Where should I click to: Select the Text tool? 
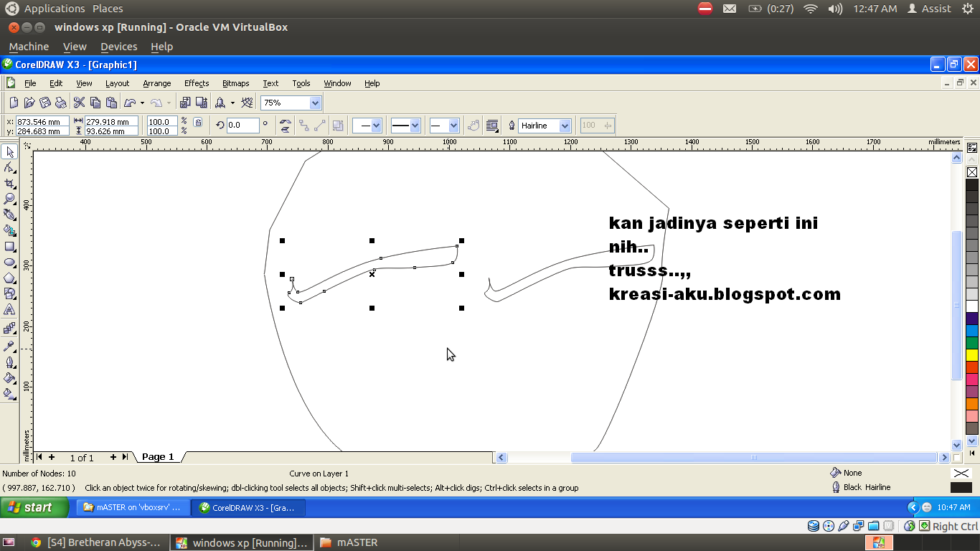click(x=9, y=309)
